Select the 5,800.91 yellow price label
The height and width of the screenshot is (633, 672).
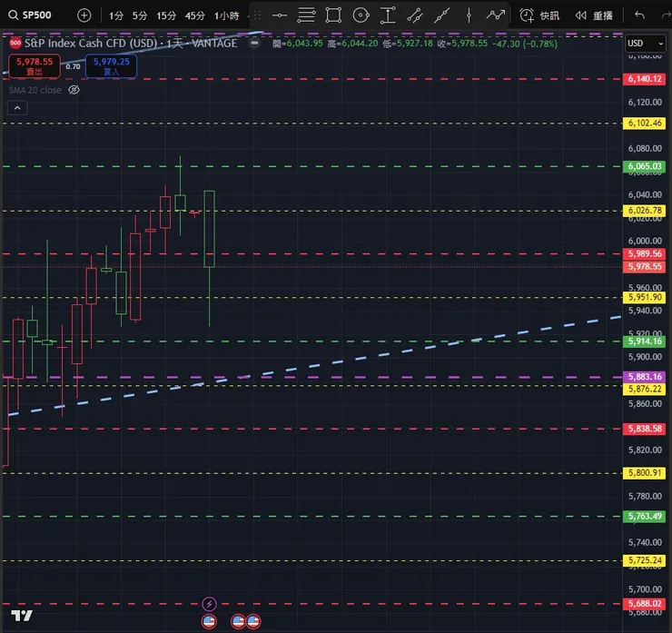tap(644, 473)
